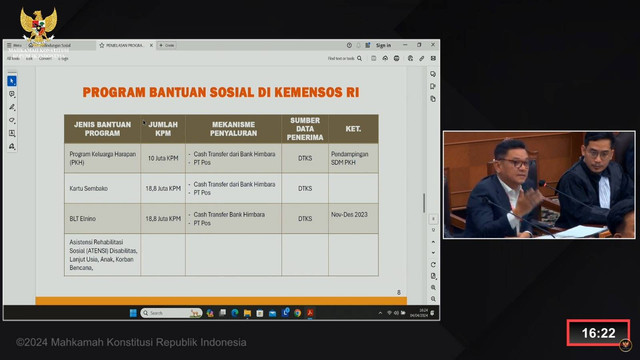Open the Mail app from taskbar
The image size is (640, 360).
pyautogui.click(x=272, y=313)
